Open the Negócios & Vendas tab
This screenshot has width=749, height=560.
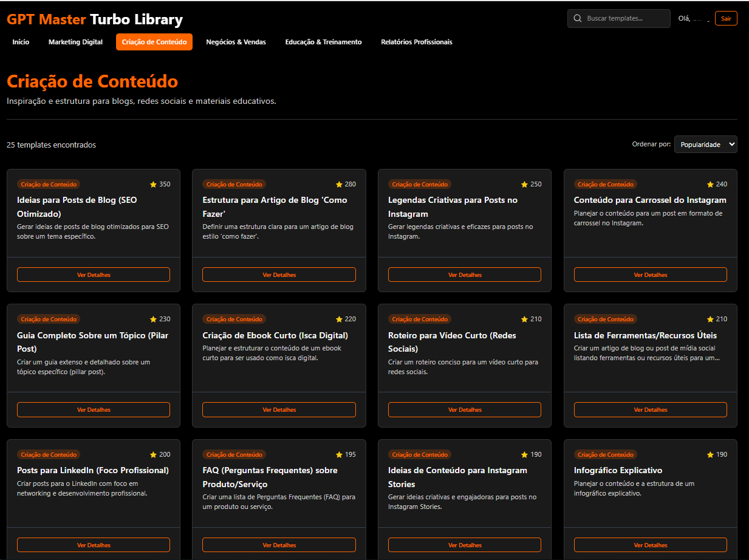coord(236,43)
